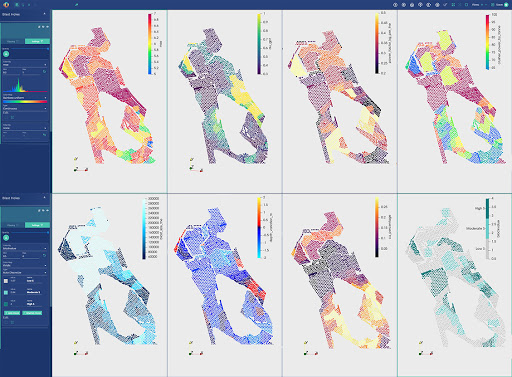The width and height of the screenshot is (512, 377).
Task: Click the single square view icon in top toolbar
Action: (x=466, y=5)
